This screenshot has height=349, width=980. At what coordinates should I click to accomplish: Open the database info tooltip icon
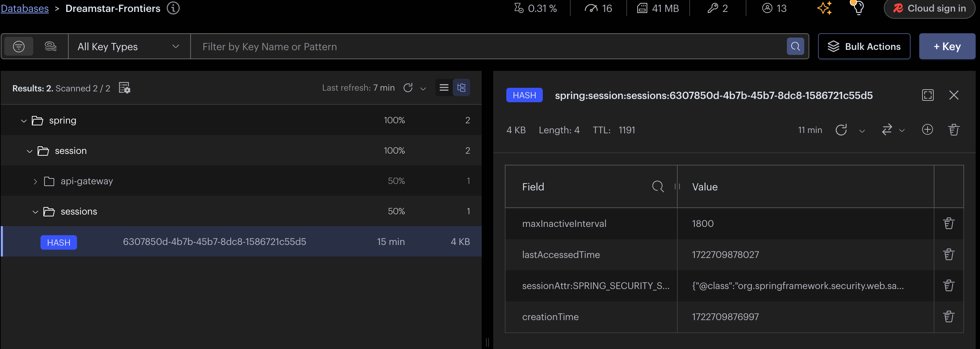[173, 8]
